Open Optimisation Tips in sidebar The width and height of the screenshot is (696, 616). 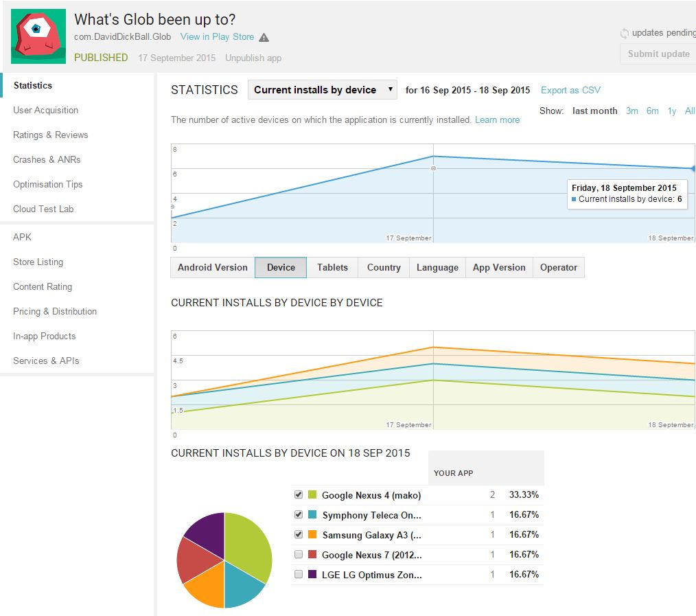(x=47, y=184)
